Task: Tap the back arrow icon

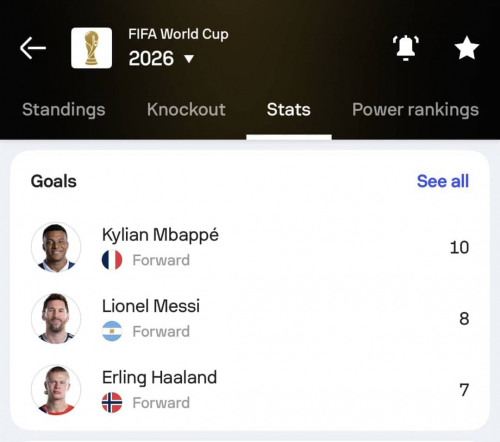Action: point(33,48)
